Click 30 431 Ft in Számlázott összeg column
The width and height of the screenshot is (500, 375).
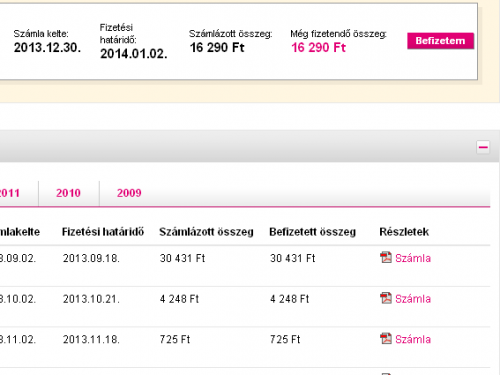click(x=182, y=258)
